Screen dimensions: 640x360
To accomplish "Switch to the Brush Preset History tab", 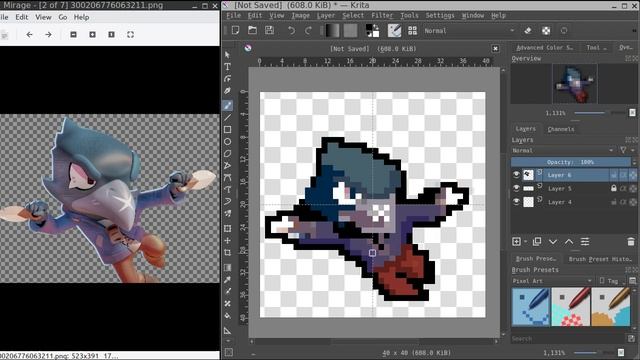I will (600, 259).
